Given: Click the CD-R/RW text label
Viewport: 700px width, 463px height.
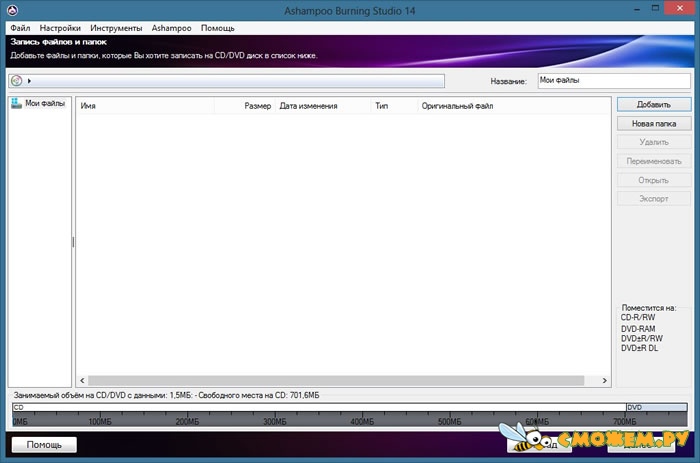Looking at the screenshot, I should 638,317.
